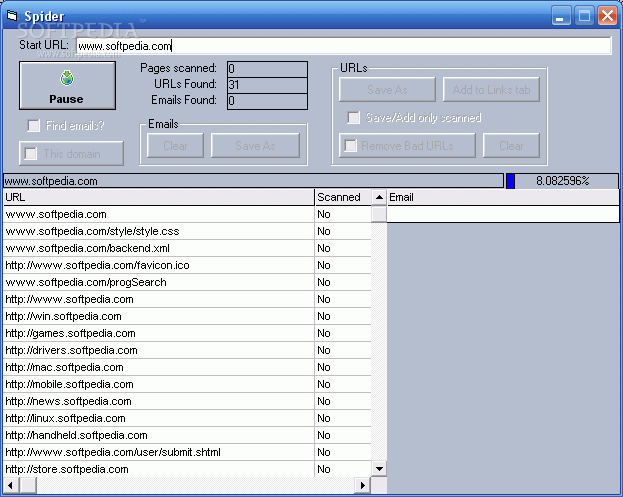Click the horizontal scroll right arrow

coord(362,485)
